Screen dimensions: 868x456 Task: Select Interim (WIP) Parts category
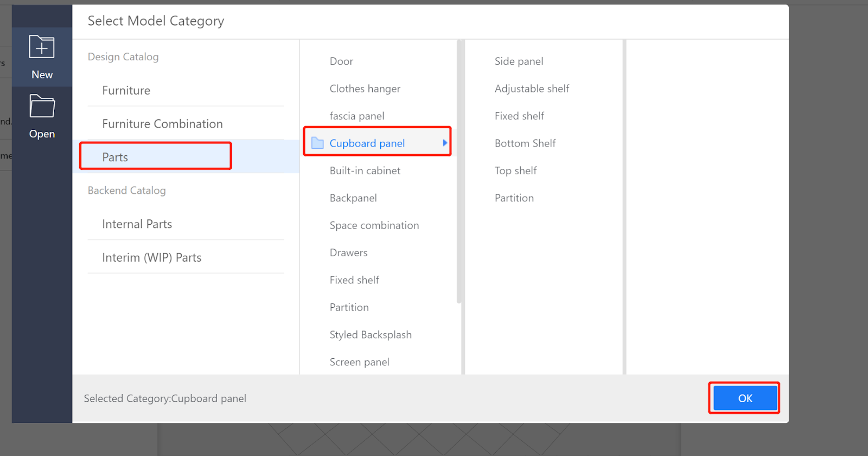[x=151, y=258]
